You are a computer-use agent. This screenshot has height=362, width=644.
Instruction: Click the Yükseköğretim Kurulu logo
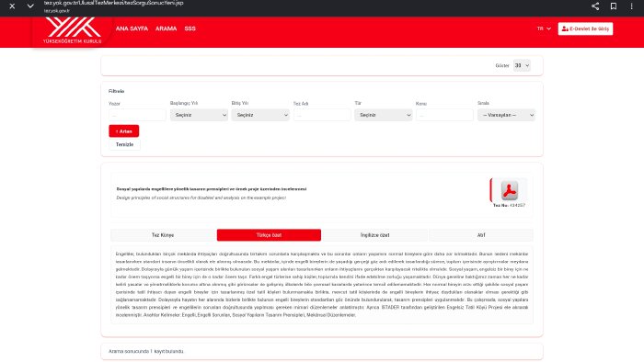[x=73, y=30]
